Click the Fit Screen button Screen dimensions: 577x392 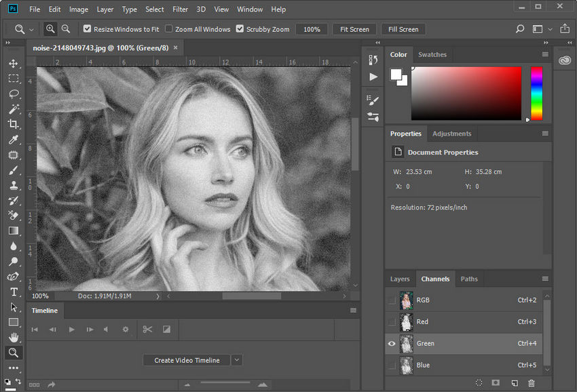pos(354,29)
